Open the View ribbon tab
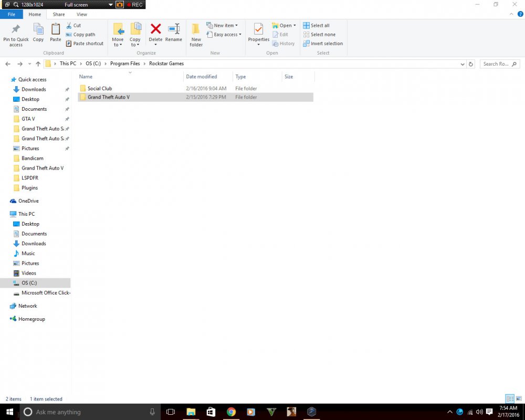The width and height of the screenshot is (525, 420). 82,14
